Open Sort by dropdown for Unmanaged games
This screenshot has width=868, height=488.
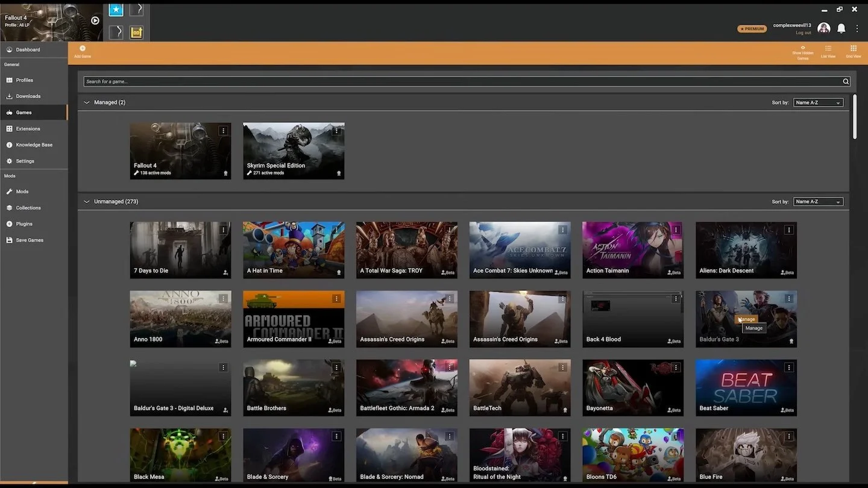[x=818, y=202]
